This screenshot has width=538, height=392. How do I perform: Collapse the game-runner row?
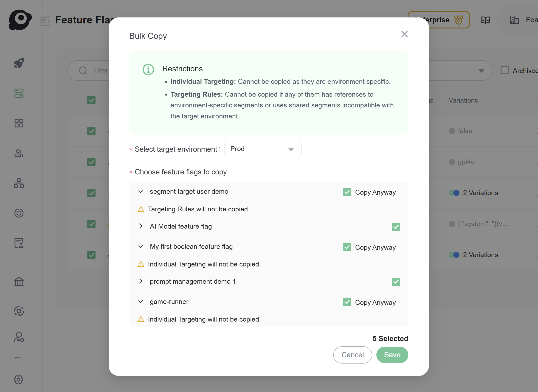pos(141,301)
